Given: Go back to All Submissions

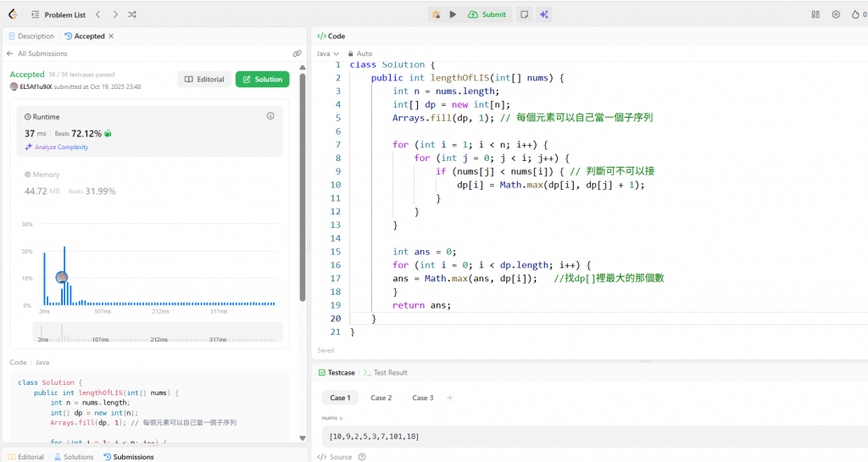Looking at the screenshot, I should pos(37,53).
